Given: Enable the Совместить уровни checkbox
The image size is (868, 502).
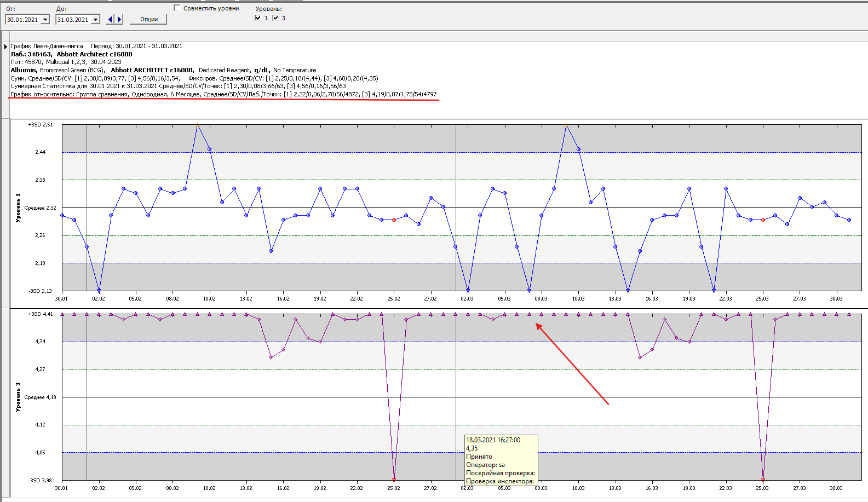Looking at the screenshot, I should [x=177, y=8].
